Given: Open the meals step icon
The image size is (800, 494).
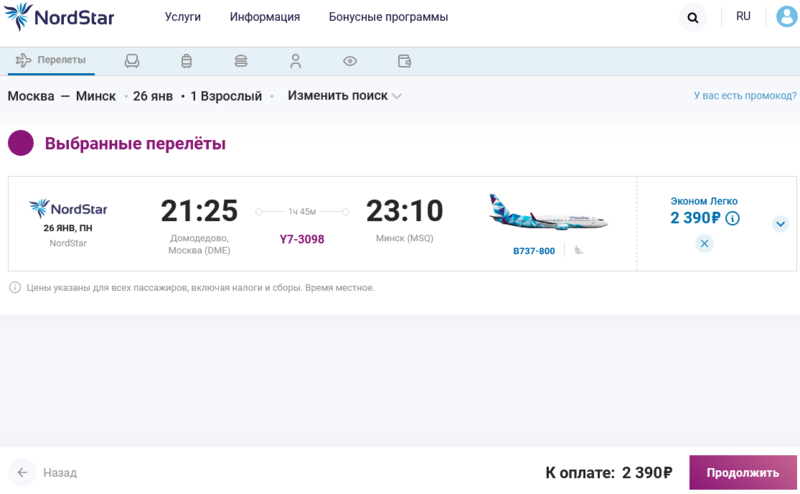Looking at the screenshot, I should point(240,61).
